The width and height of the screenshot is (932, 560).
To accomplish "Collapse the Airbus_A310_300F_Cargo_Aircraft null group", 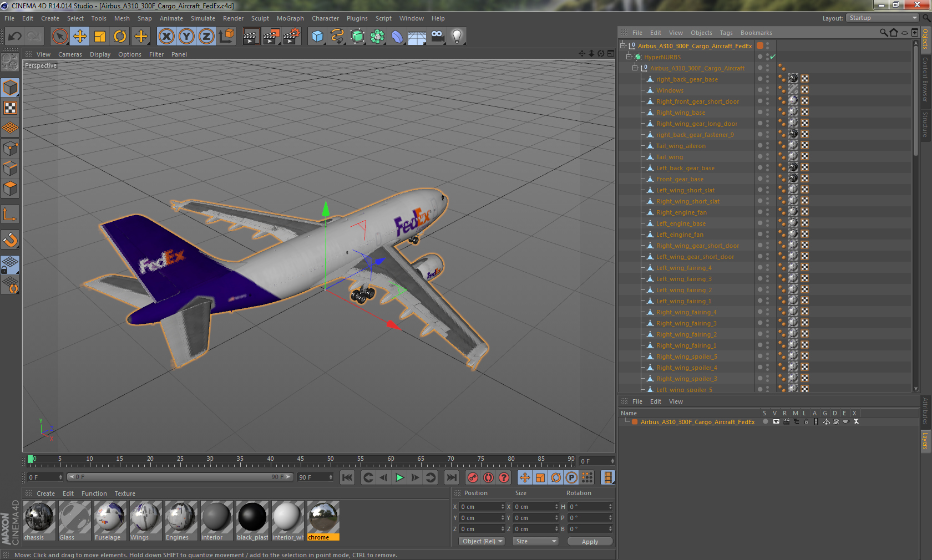I will pos(635,68).
